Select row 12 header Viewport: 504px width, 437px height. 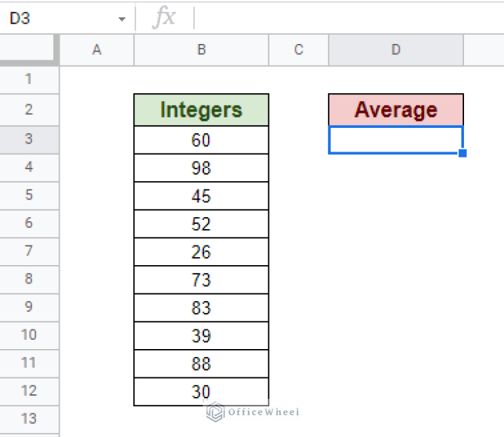coord(29,391)
